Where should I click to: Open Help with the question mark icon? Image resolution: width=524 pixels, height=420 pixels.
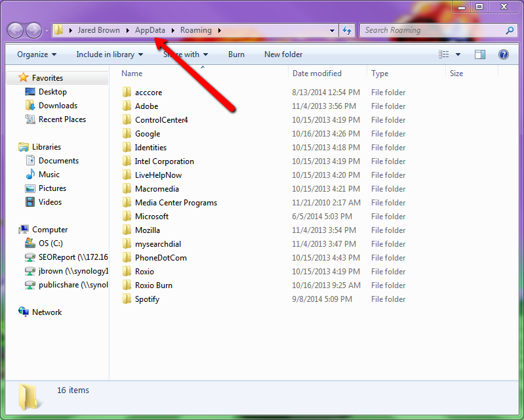503,54
